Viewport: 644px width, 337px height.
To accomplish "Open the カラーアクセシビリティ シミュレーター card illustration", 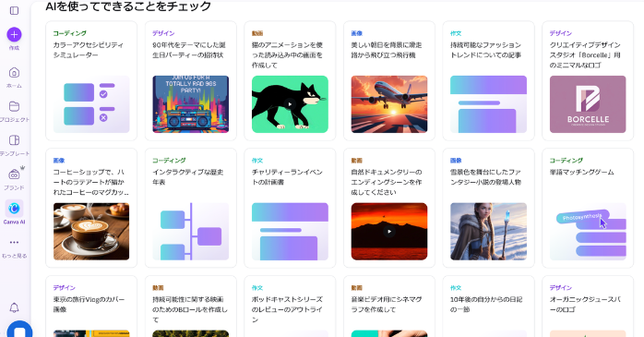I will pos(91,104).
